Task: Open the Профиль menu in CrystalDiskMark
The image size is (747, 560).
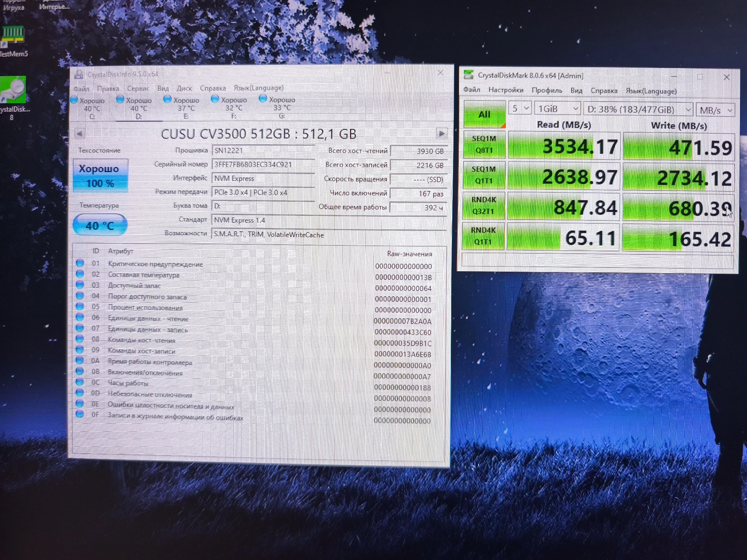Action: 546,90
